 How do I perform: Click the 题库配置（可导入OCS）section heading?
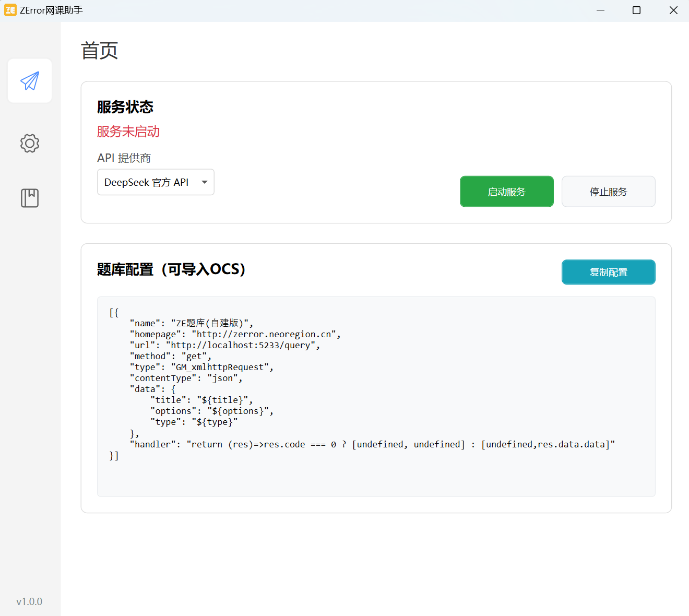(171, 269)
